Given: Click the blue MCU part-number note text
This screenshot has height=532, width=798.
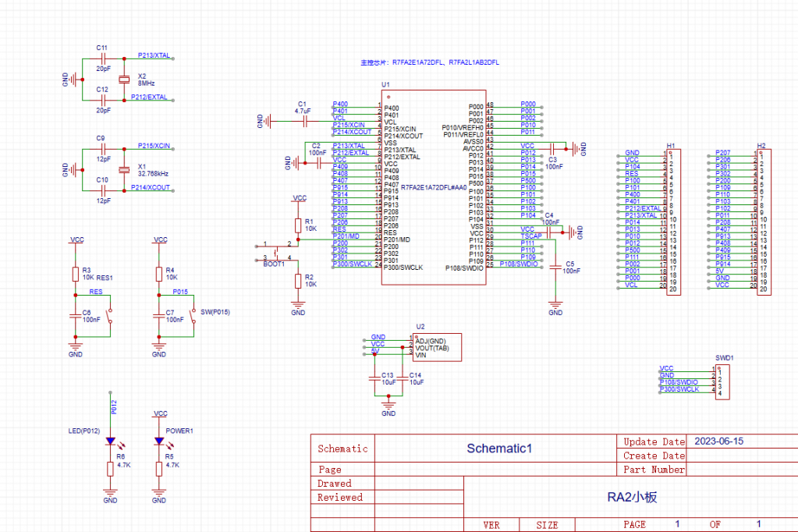Looking at the screenshot, I should [x=430, y=62].
